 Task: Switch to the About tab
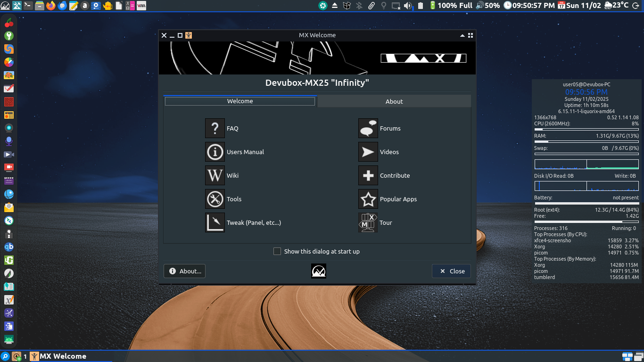pos(394,101)
